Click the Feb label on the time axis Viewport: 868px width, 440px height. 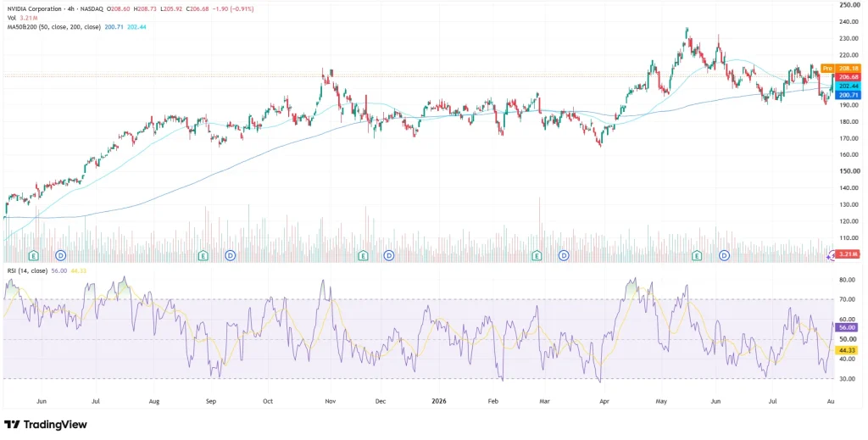pyautogui.click(x=494, y=400)
